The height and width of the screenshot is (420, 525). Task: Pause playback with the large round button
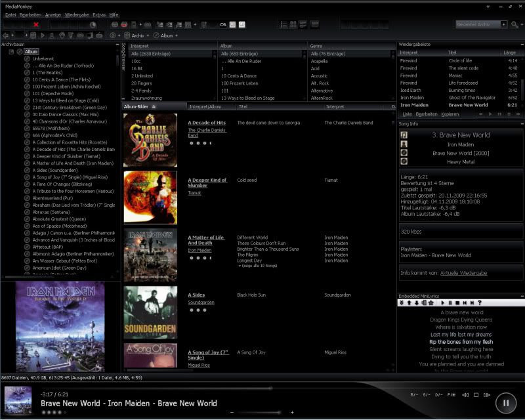(505, 403)
